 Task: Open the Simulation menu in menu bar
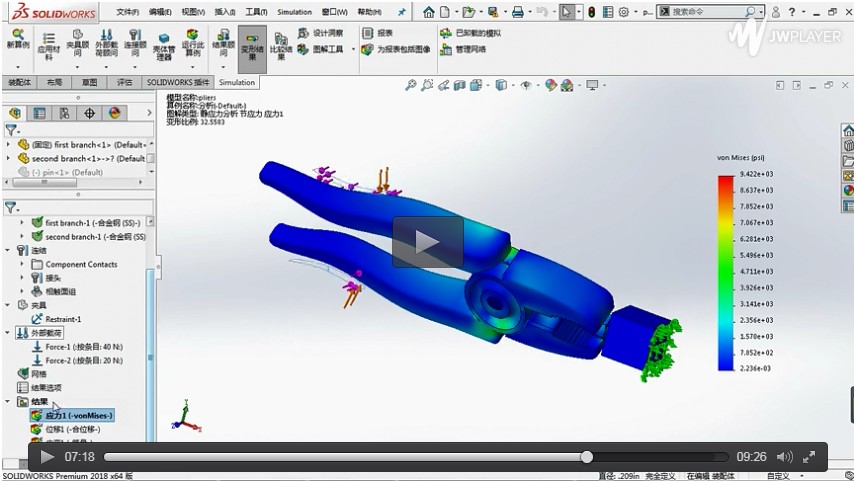294,12
